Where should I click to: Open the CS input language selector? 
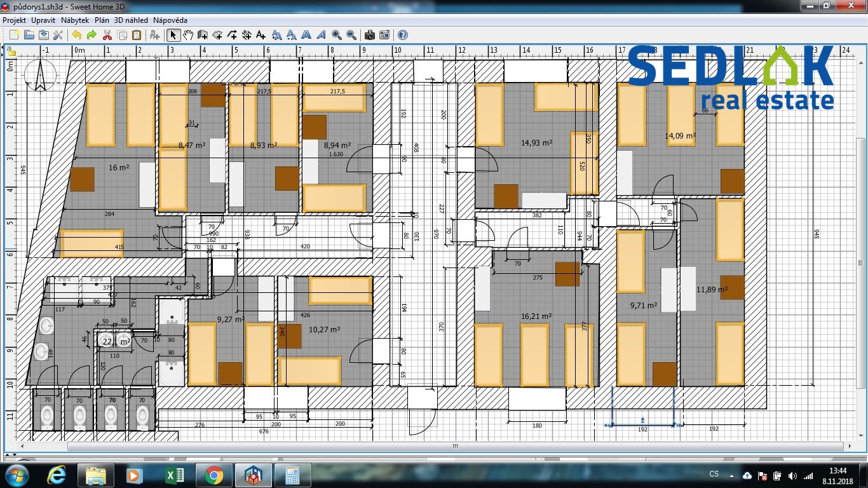[714, 475]
